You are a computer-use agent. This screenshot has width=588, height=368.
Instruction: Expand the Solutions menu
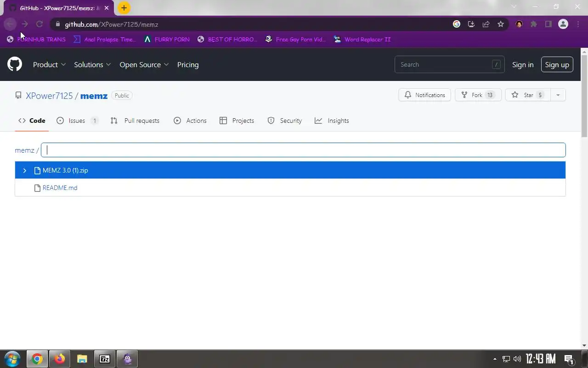coord(92,64)
